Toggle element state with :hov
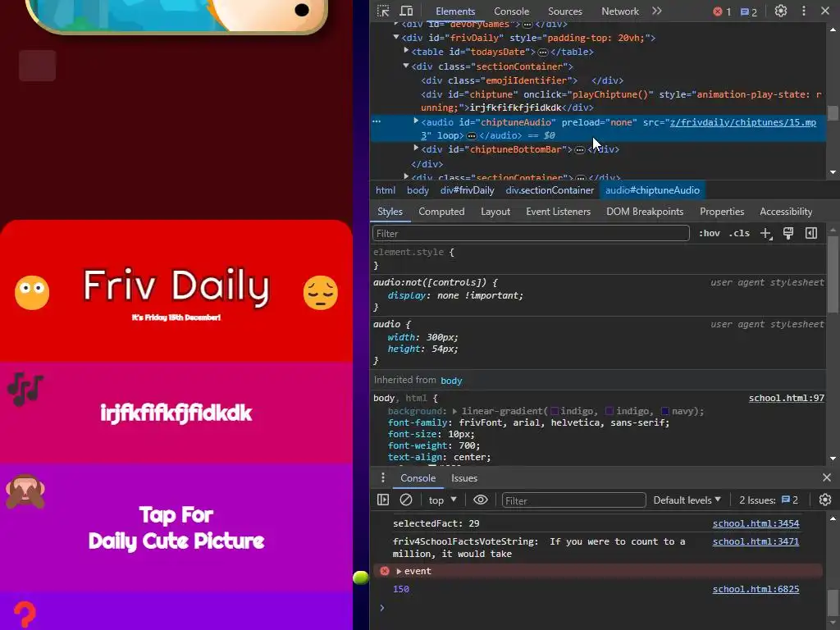The height and width of the screenshot is (630, 840). click(710, 233)
